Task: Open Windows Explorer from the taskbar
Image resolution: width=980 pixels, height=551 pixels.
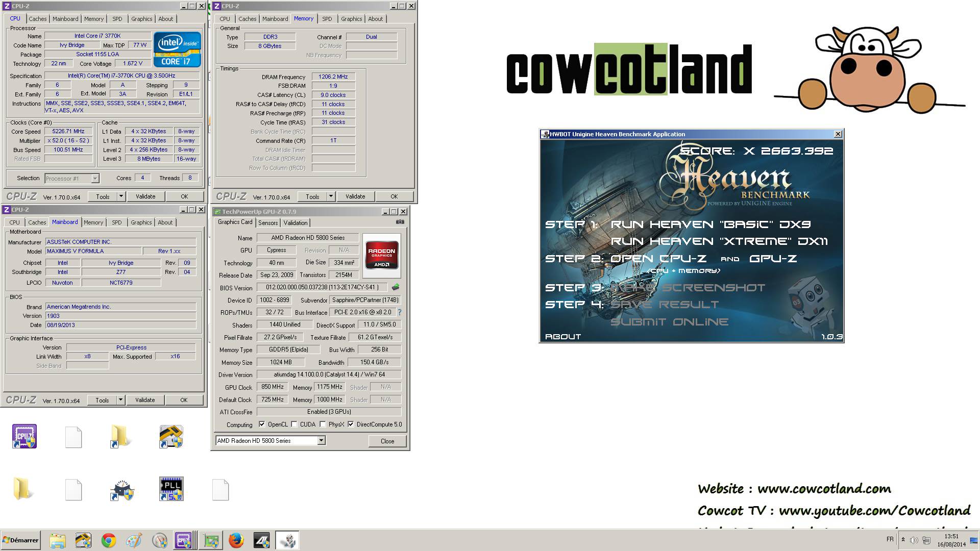Action: (x=58, y=540)
